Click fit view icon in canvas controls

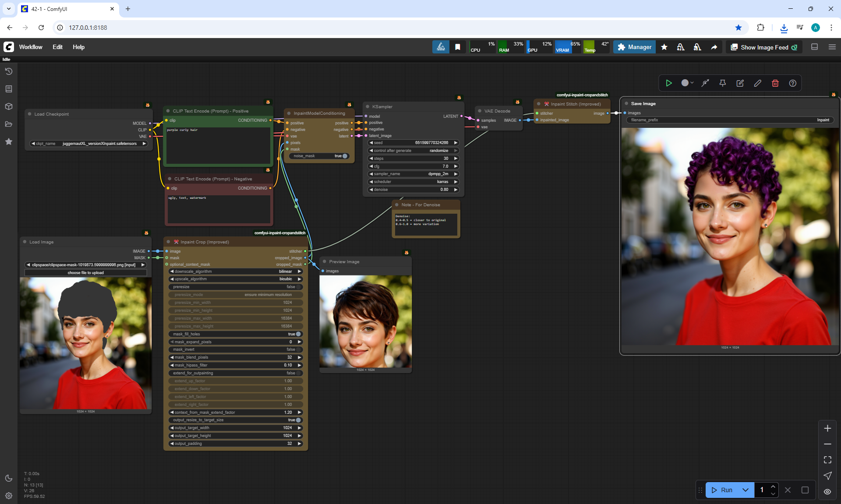pyautogui.click(x=827, y=460)
